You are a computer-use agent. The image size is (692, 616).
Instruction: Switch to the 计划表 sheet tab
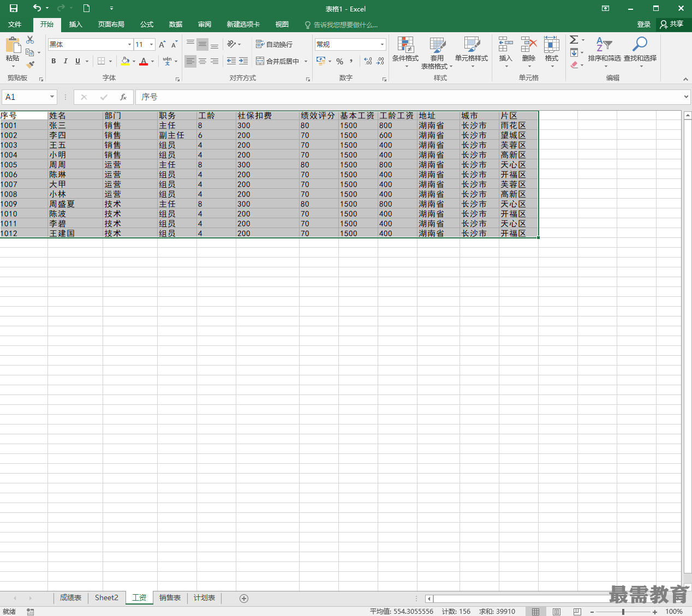point(204,598)
